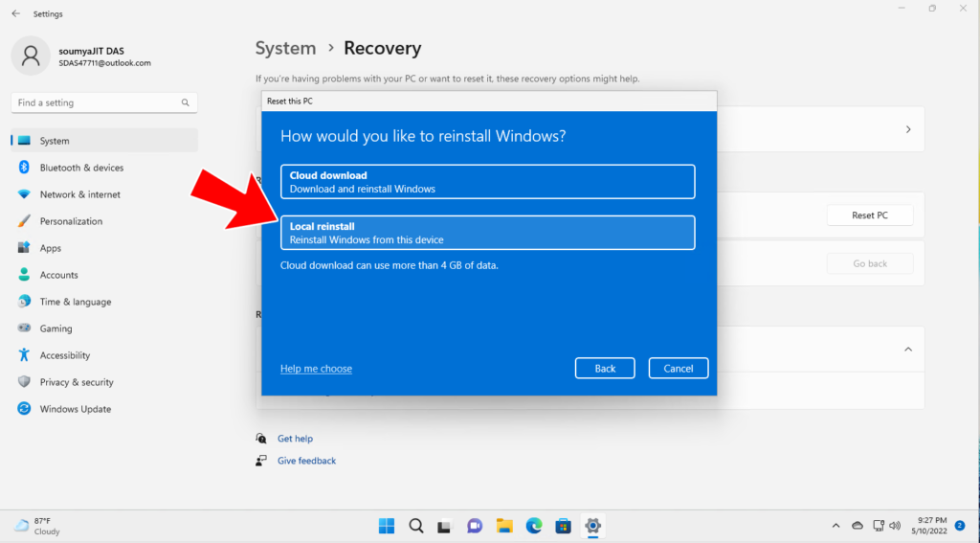Viewport: 980px width, 543px height.
Task: Click the search magnifier in Find a setting
Action: [185, 102]
